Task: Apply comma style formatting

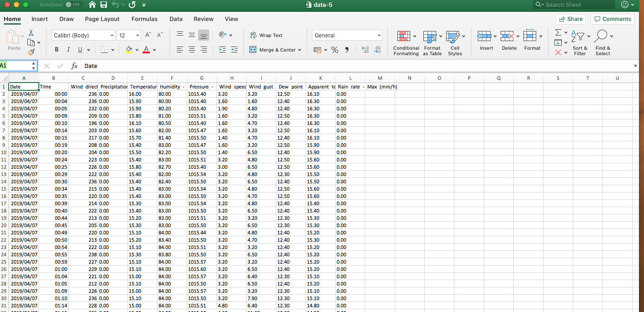Action: click(347, 50)
